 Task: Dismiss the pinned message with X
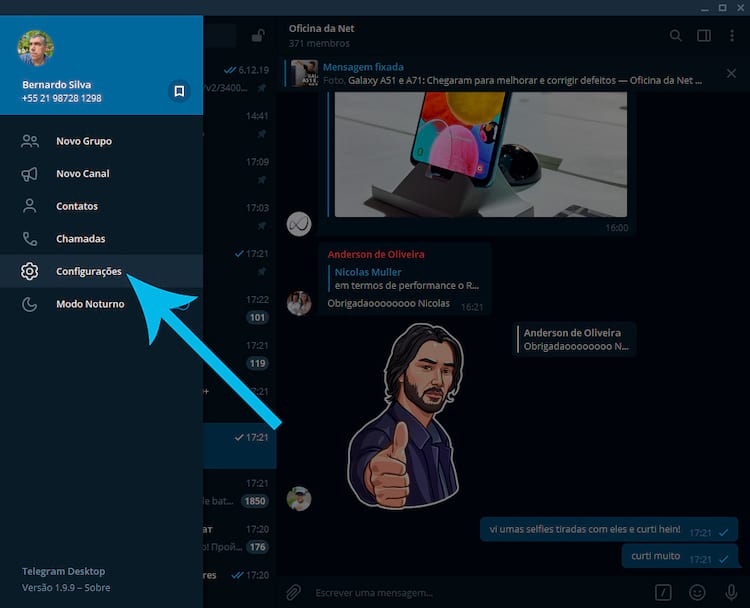pyautogui.click(x=732, y=73)
